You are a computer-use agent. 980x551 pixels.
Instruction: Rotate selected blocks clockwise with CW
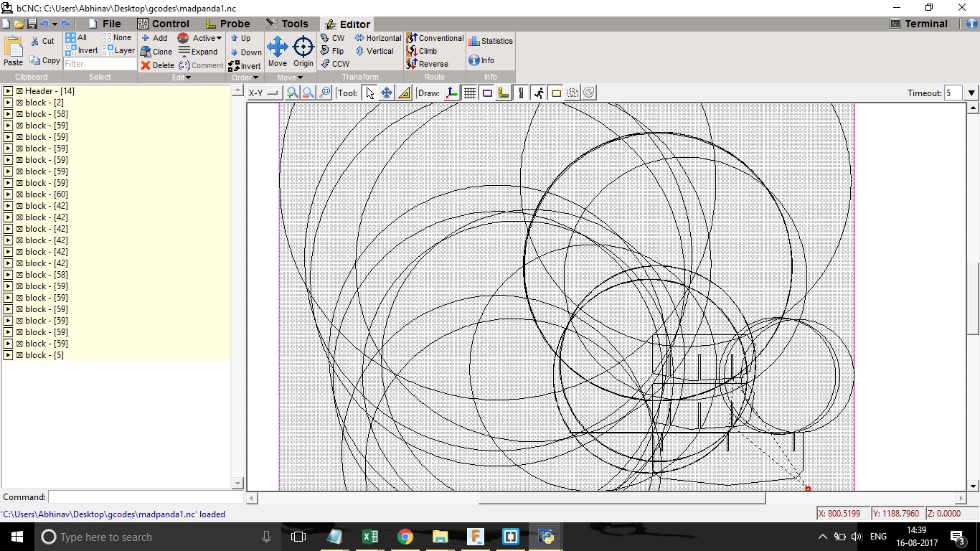(332, 38)
